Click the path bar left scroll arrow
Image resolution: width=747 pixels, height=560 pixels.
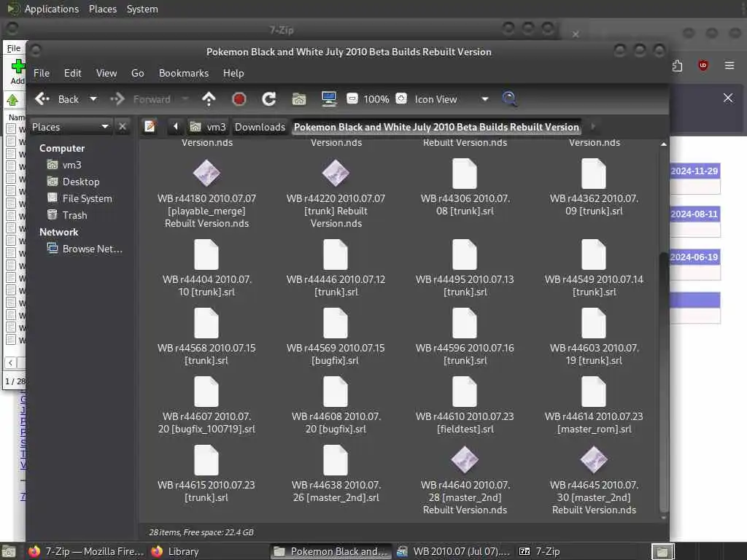(175, 127)
